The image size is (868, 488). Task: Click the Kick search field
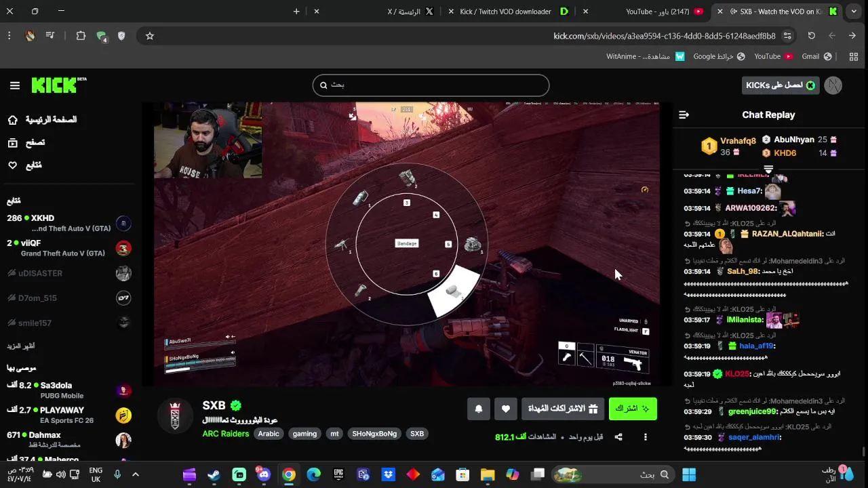point(431,85)
